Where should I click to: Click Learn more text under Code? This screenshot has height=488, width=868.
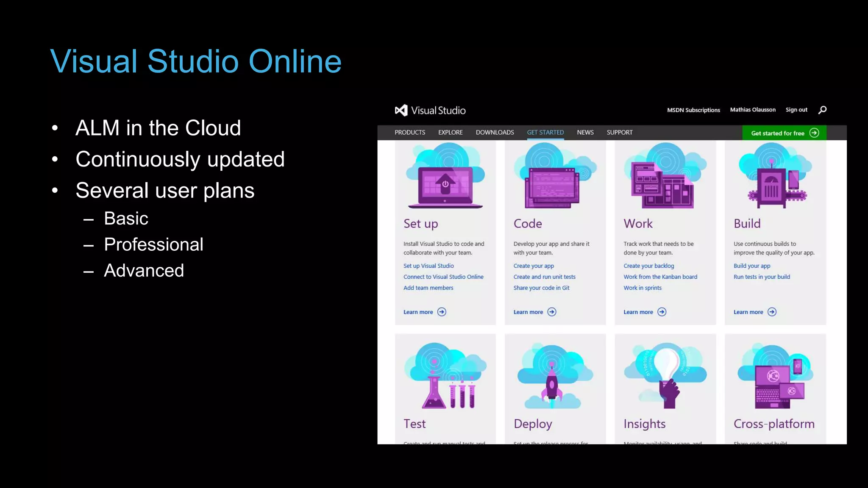click(x=528, y=312)
